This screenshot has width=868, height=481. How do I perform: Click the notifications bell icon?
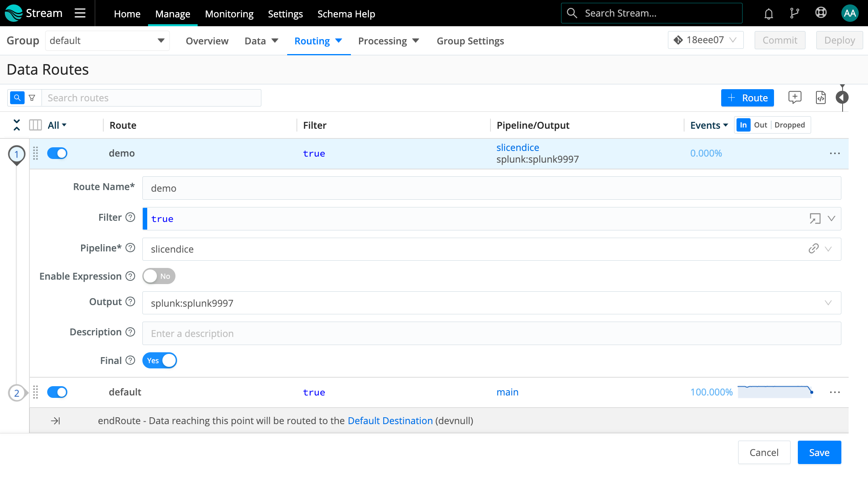(x=768, y=14)
